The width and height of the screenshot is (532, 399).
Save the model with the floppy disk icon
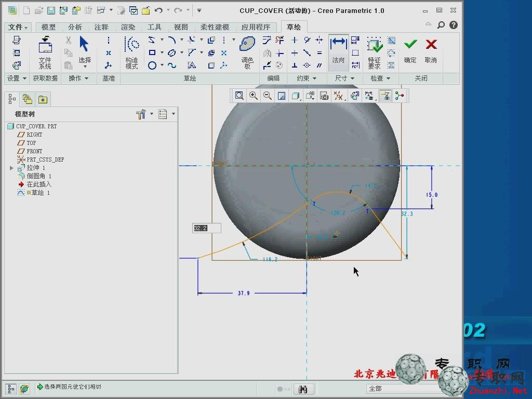coord(51,11)
